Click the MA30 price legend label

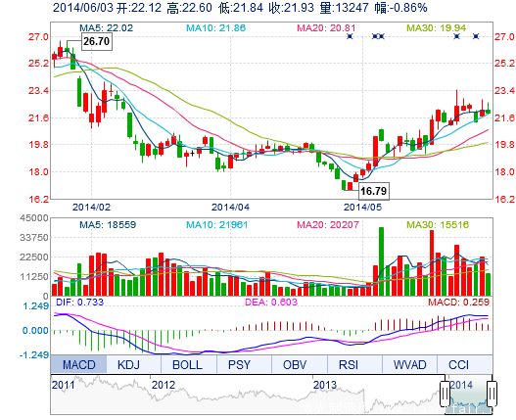point(437,28)
